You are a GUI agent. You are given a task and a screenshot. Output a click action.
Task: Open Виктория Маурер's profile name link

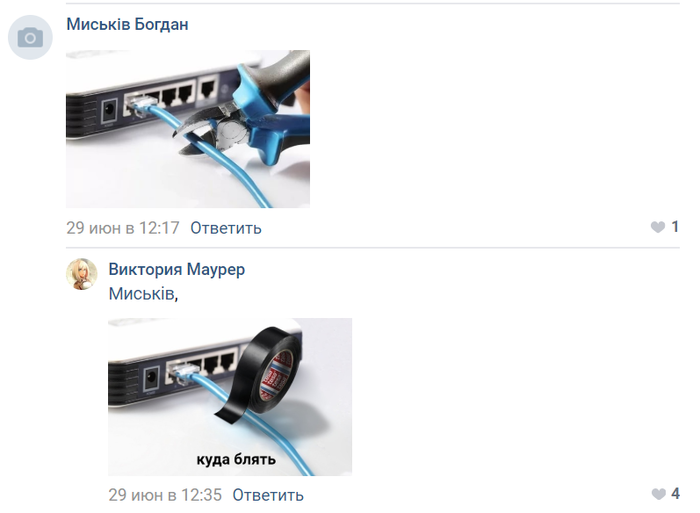pyautogui.click(x=177, y=269)
